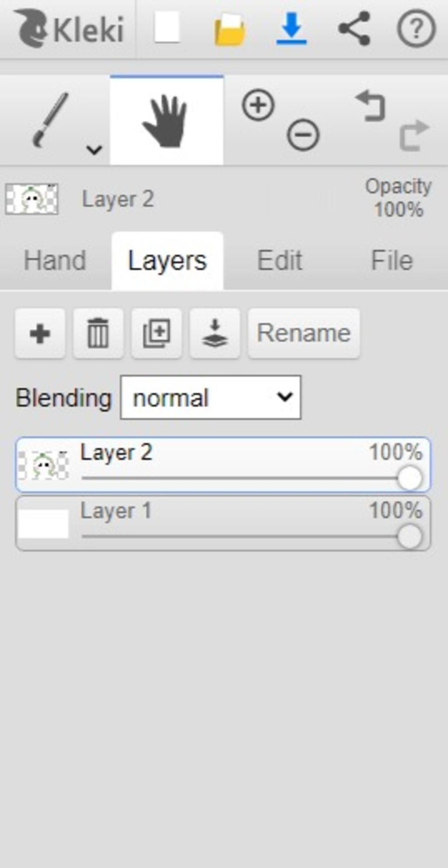This screenshot has width=448, height=868.
Task: Duplicate the selected layer
Action: 157,334
